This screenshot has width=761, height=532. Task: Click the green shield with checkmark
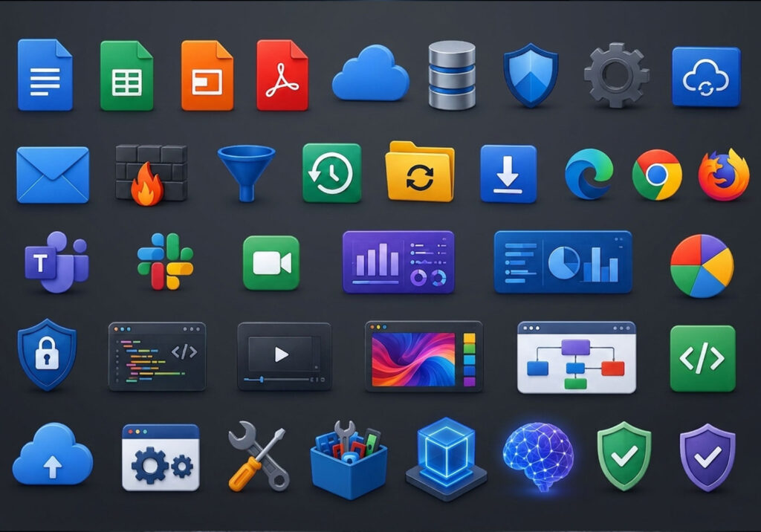point(624,456)
